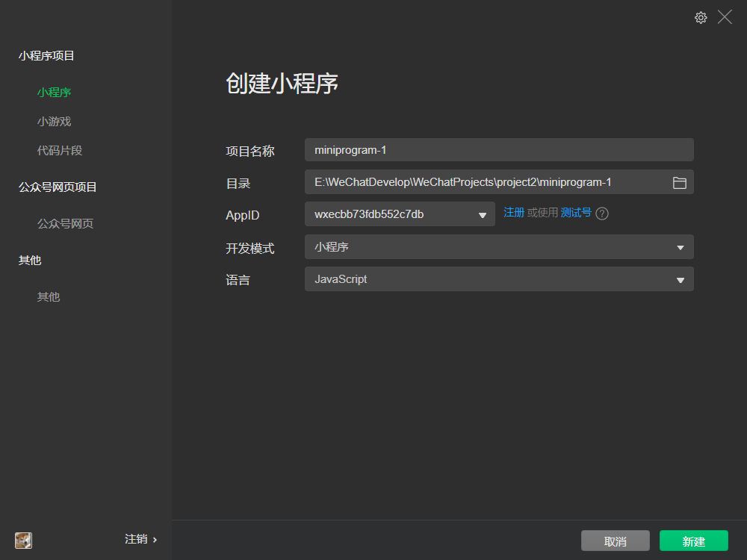Select 公众号网页 in the sidebar

click(x=65, y=224)
